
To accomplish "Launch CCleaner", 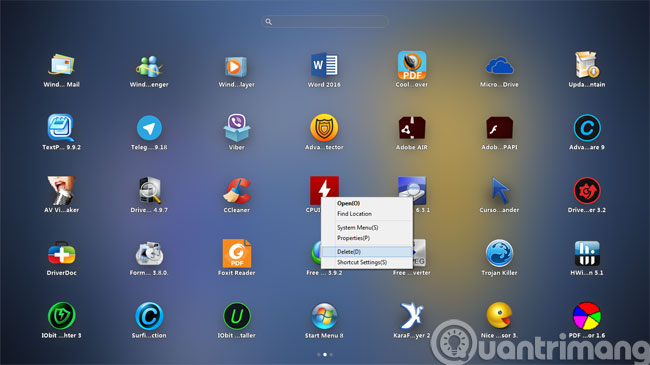I will tap(236, 190).
